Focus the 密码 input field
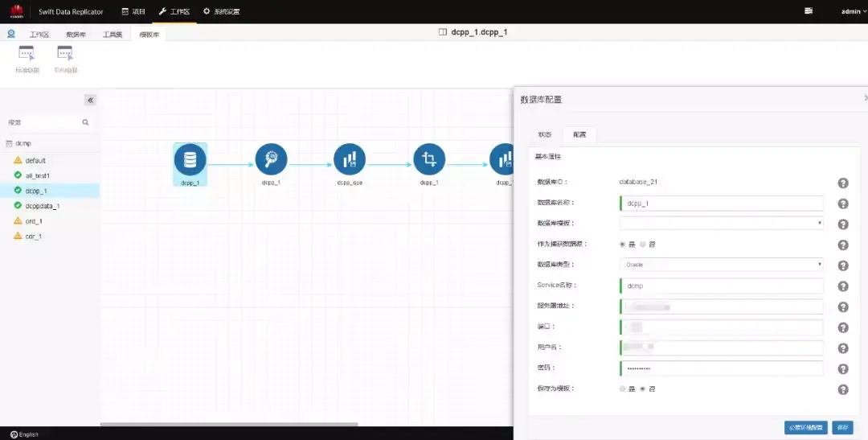 tap(721, 368)
